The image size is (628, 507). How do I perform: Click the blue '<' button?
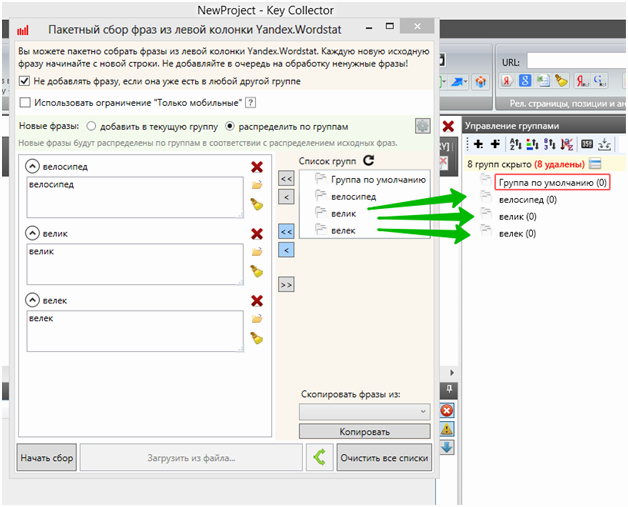[286, 250]
